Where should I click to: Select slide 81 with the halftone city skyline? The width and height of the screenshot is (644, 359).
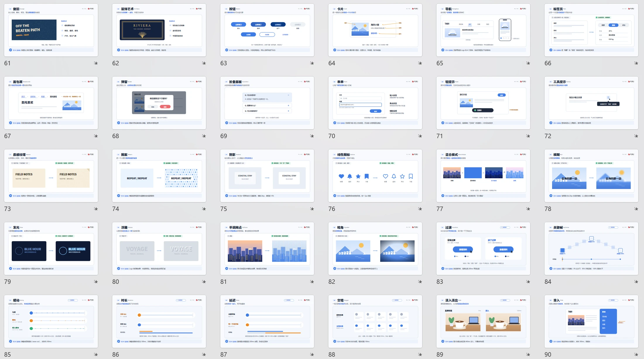(x=267, y=248)
